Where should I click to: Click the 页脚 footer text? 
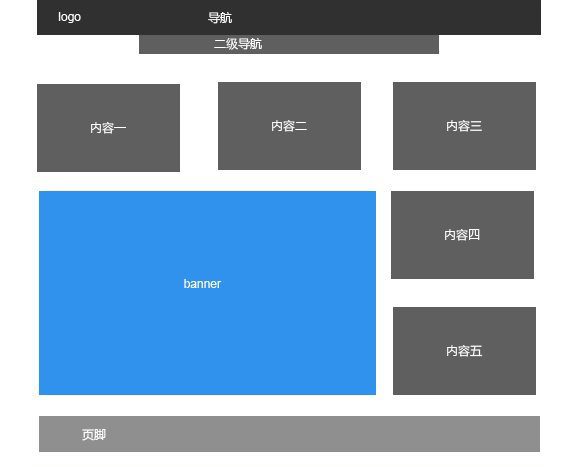pyautogui.click(x=94, y=434)
